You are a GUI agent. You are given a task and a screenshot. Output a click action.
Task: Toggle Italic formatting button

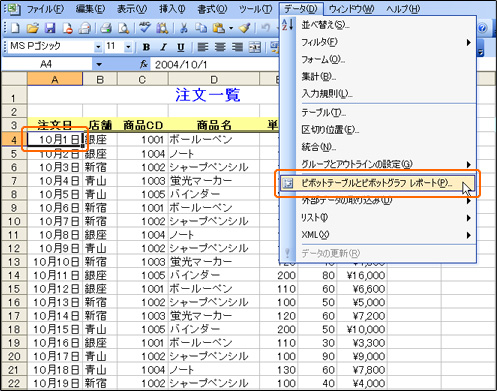[x=163, y=47]
